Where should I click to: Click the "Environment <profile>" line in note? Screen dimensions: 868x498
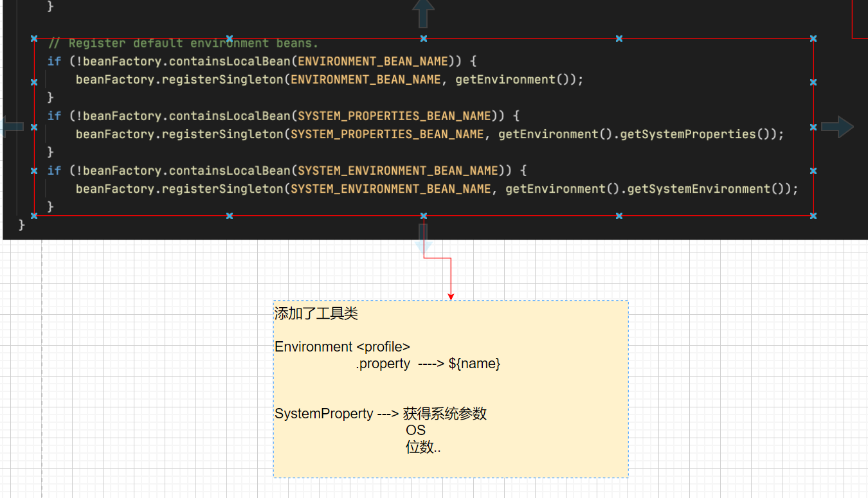click(342, 347)
